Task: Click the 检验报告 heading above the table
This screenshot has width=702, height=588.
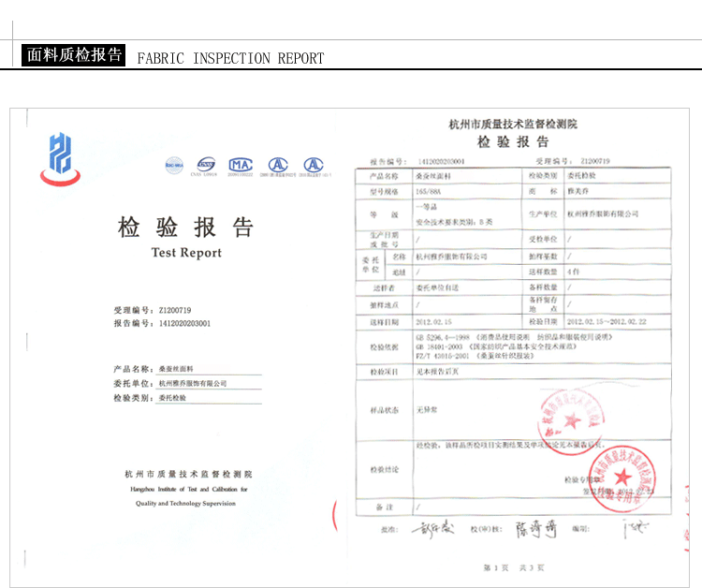Action: (513, 142)
